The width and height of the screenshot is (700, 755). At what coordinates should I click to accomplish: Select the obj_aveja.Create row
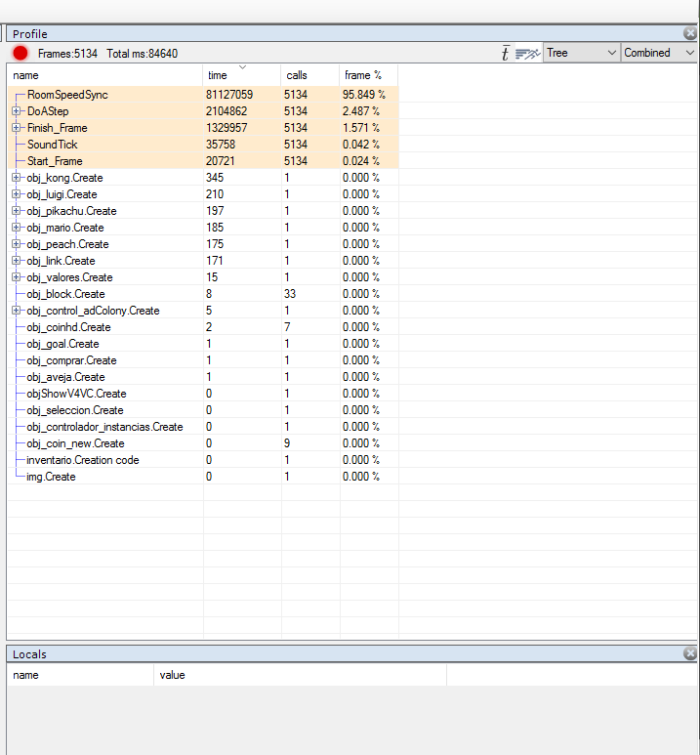pos(203,377)
